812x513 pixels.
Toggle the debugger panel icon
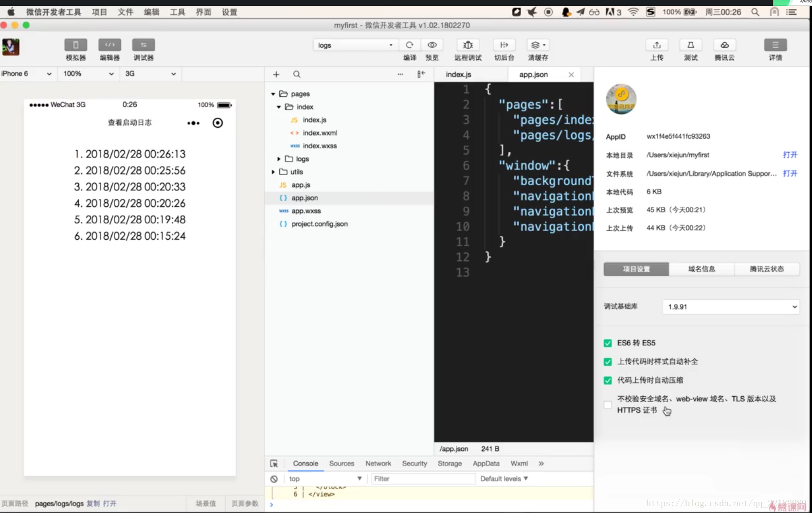click(x=144, y=45)
